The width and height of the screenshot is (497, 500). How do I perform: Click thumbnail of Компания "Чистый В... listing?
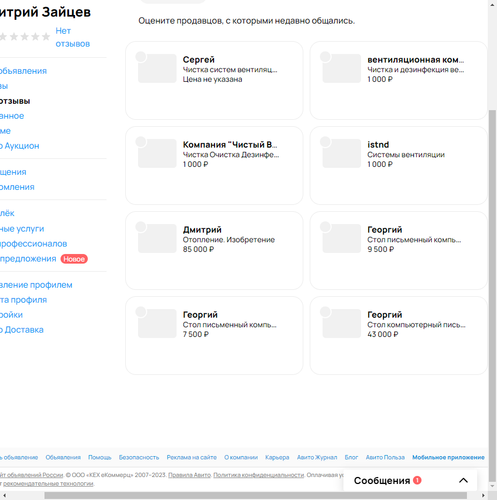click(x=157, y=153)
